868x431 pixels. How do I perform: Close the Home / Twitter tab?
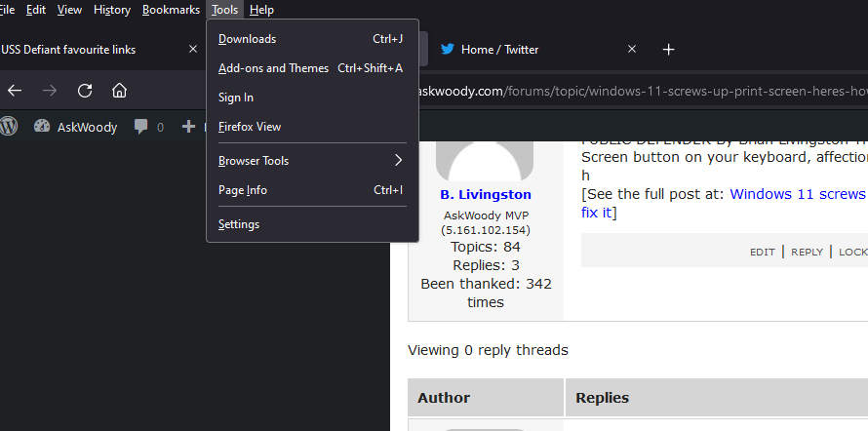[632, 49]
